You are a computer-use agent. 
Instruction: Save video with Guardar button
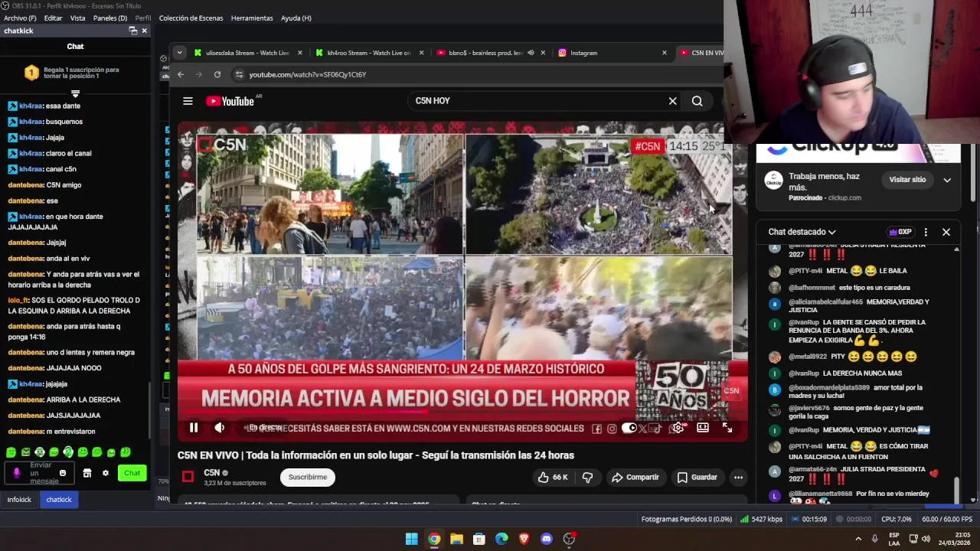[697, 478]
